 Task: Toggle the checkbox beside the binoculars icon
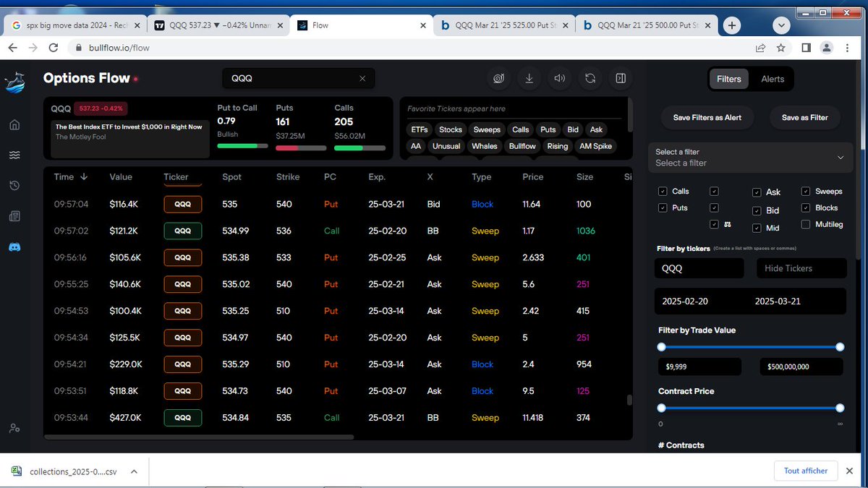(x=715, y=224)
